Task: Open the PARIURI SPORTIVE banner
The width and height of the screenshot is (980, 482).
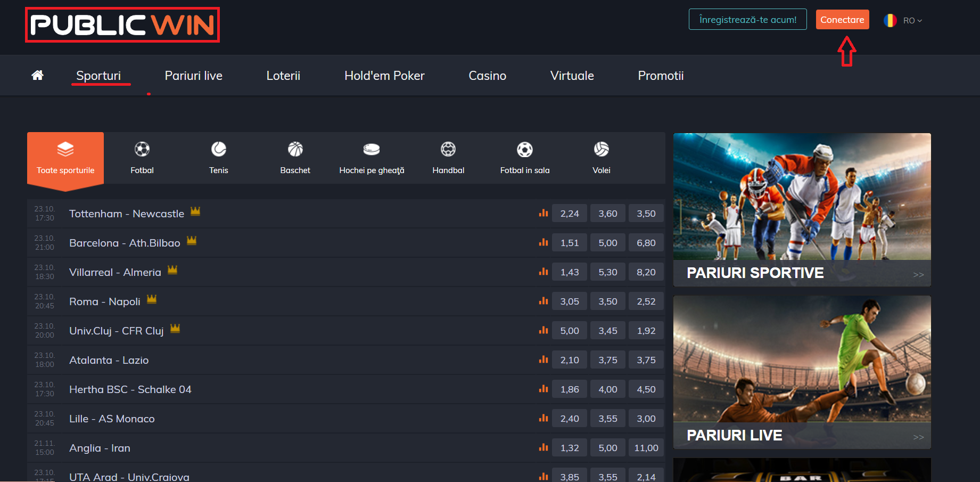Action: pyautogui.click(x=802, y=210)
